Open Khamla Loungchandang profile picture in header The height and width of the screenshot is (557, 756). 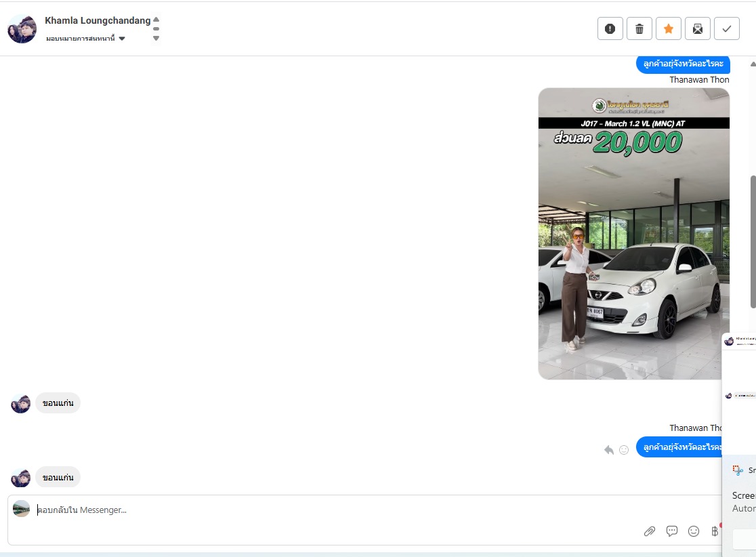(x=22, y=29)
